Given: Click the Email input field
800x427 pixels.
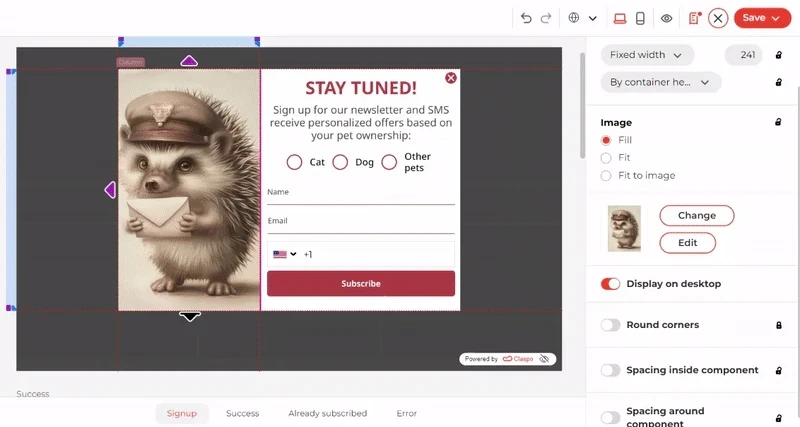Looking at the screenshot, I should (x=361, y=224).
